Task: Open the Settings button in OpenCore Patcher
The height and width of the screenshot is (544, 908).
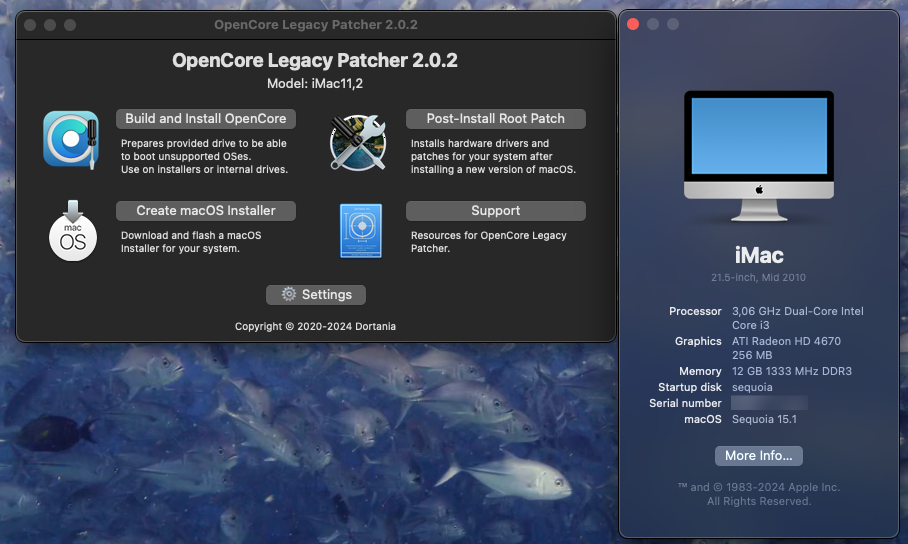Action: click(x=316, y=295)
